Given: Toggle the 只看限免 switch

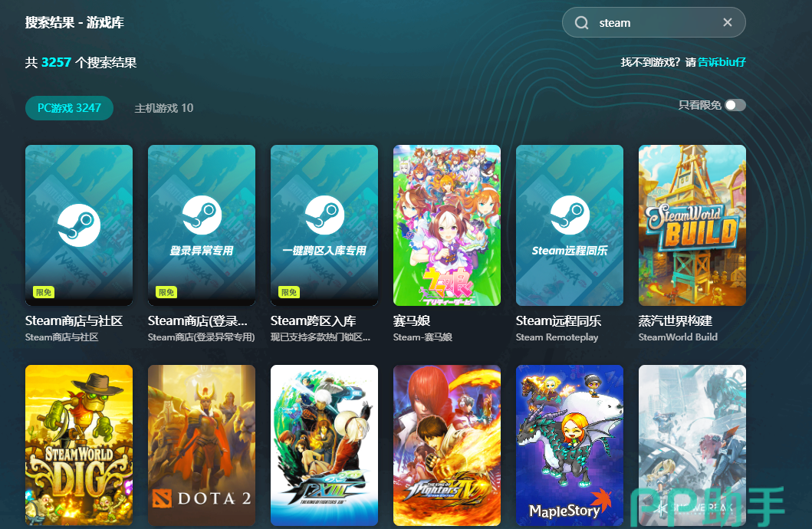Looking at the screenshot, I should 735,105.
